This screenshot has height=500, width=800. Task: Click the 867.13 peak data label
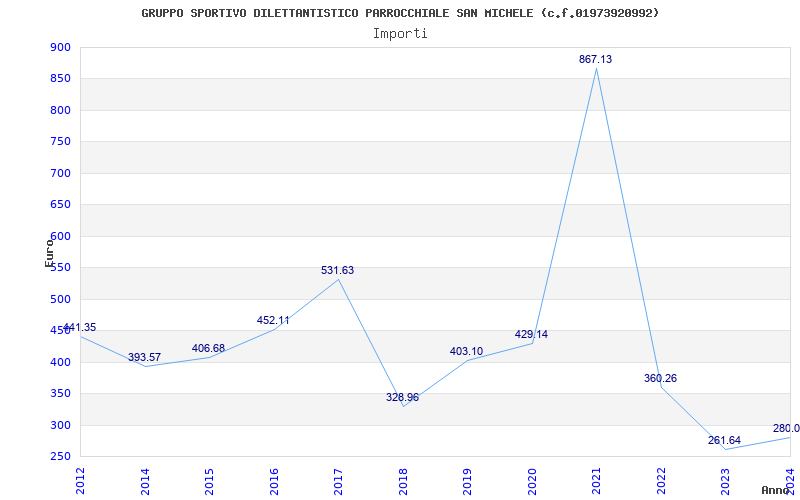click(595, 59)
